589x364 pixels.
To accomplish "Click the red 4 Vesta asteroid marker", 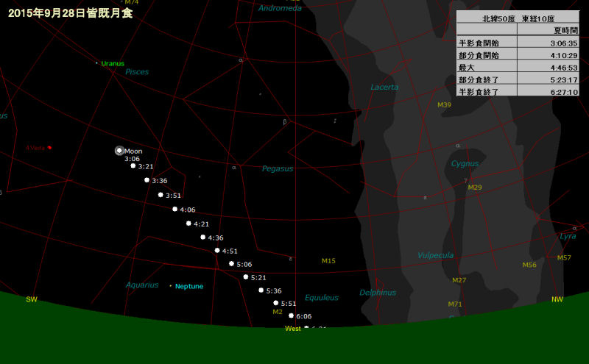I will click(x=49, y=148).
